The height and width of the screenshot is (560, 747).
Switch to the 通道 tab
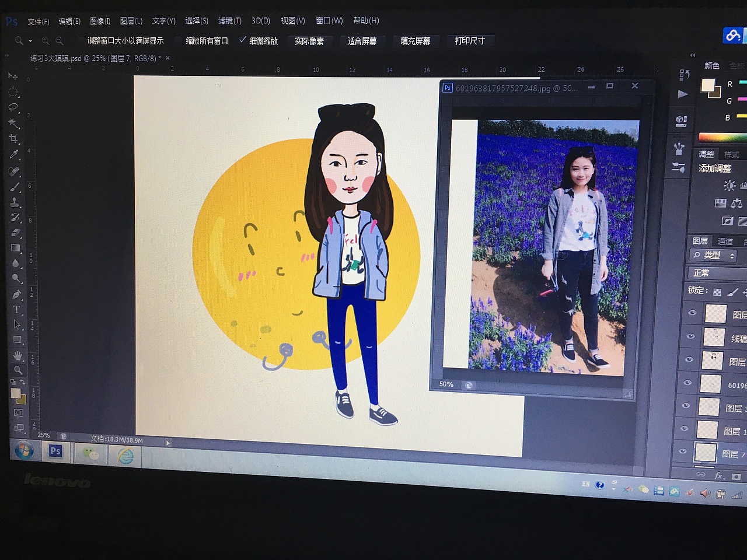click(x=725, y=242)
